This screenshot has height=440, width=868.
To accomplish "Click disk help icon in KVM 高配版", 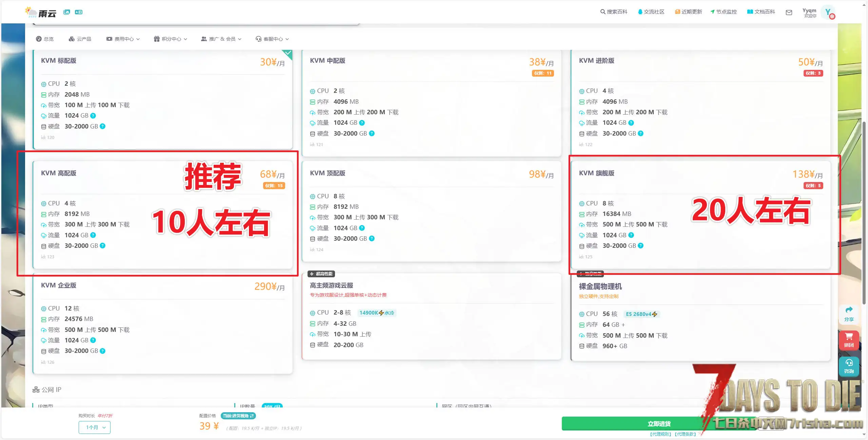I will pos(103,245).
